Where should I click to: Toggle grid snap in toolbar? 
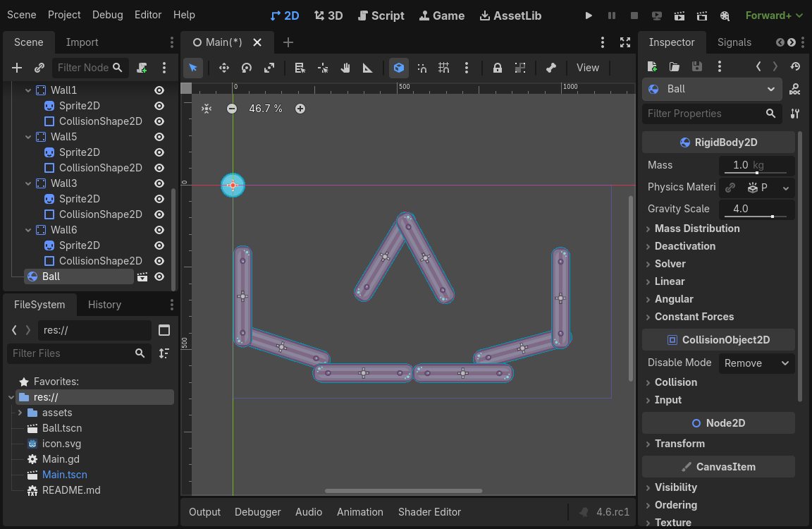coord(443,68)
